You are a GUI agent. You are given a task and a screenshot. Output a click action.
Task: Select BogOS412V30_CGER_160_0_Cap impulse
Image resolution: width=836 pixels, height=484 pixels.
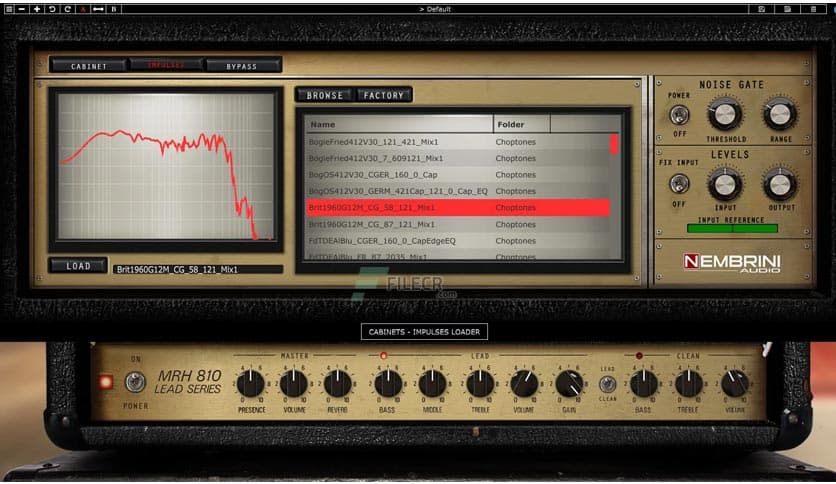click(457, 175)
